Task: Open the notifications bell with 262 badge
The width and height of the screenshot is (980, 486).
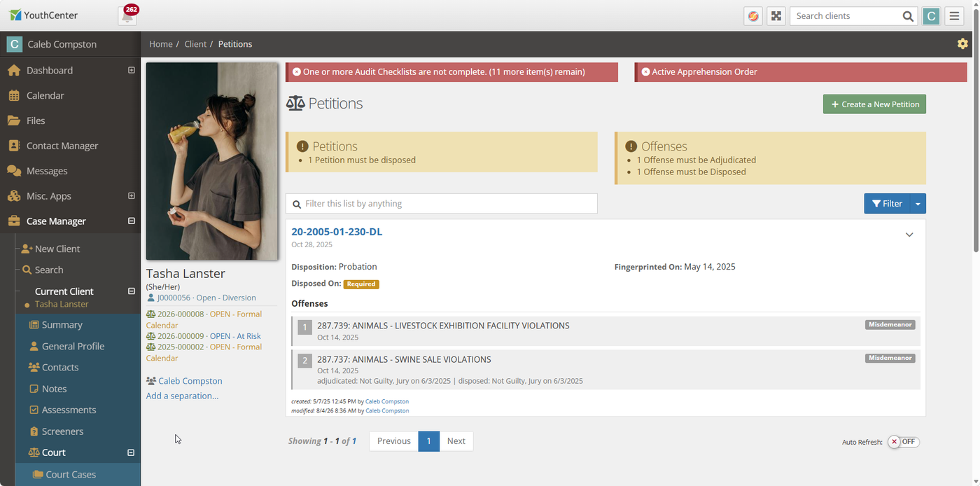Action: [x=128, y=15]
